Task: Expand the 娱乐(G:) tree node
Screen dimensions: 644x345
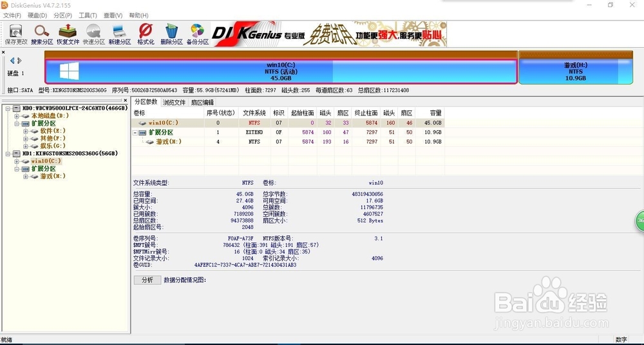Action: tap(26, 146)
